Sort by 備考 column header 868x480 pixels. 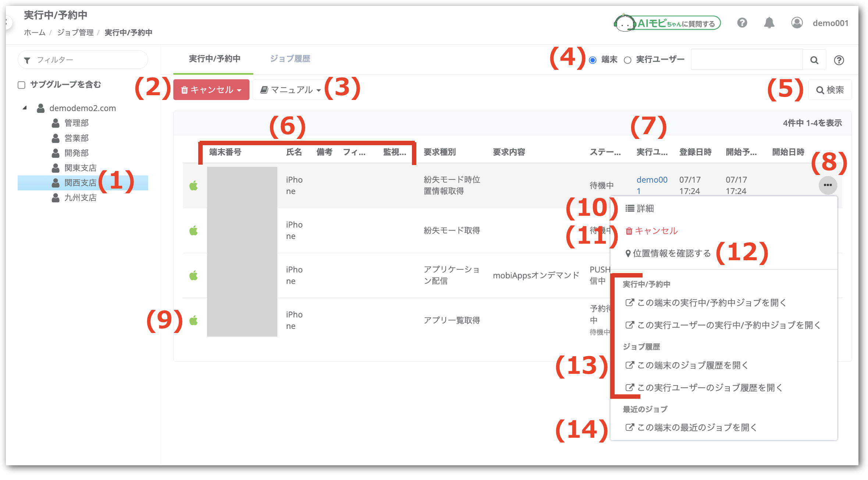(x=324, y=152)
